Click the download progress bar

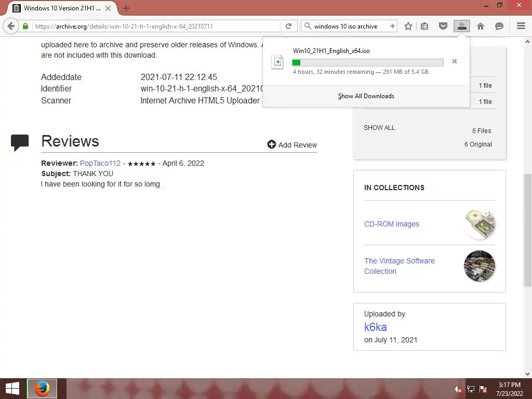pyautogui.click(x=368, y=62)
